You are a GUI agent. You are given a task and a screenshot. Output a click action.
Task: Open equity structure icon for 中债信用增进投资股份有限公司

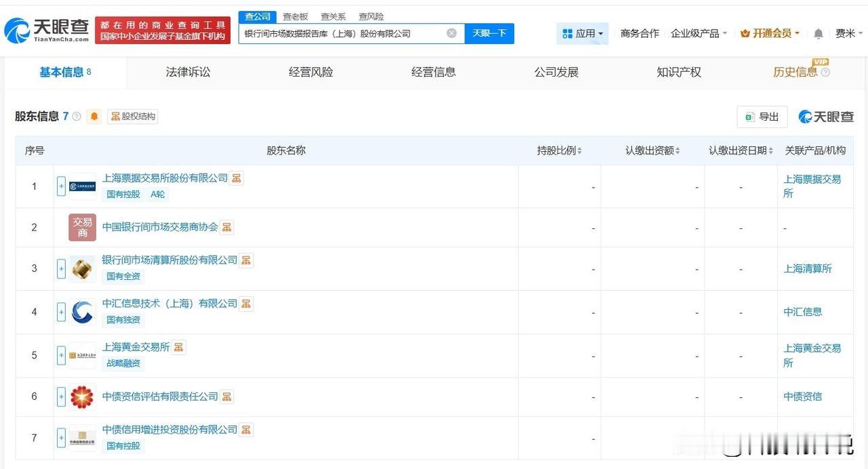[246, 430]
